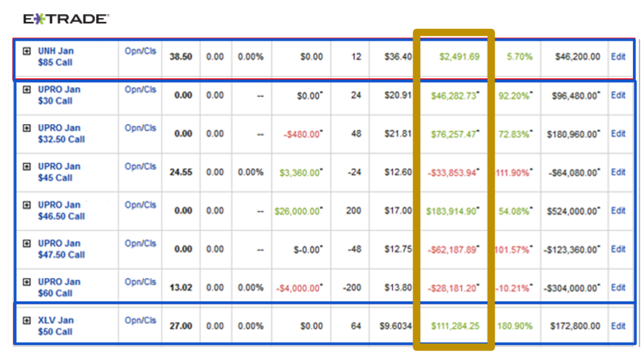The width and height of the screenshot is (644, 355).
Task: Click Opn/Cls for UPRO Jan $46.50 Call
Action: click(140, 205)
